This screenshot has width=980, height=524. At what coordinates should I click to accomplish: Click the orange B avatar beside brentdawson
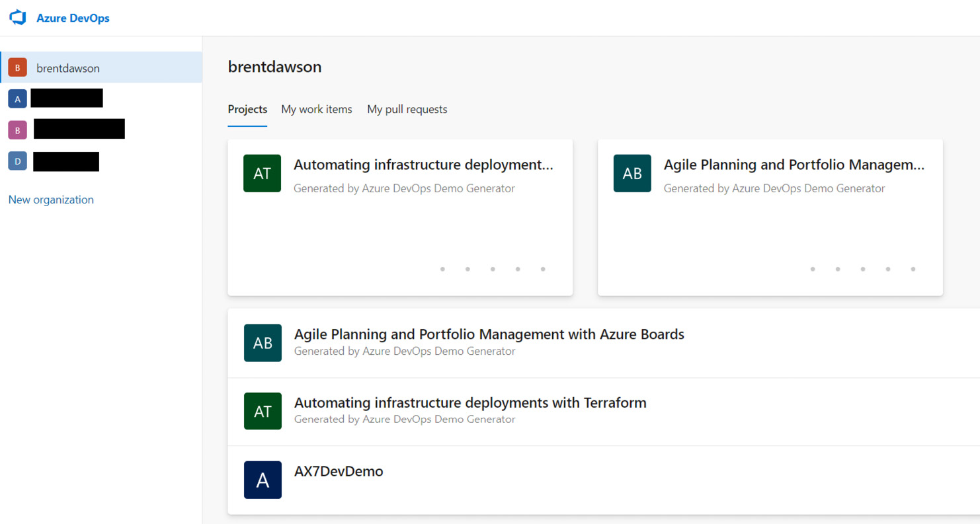17,67
